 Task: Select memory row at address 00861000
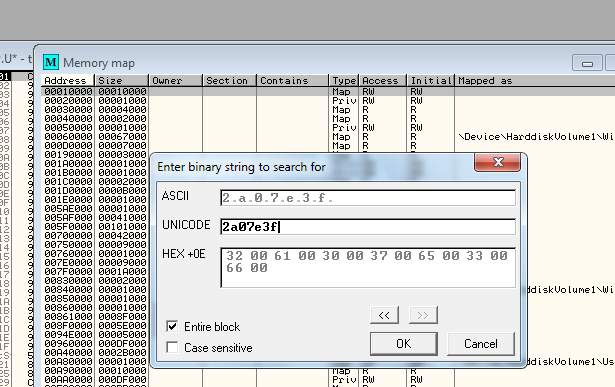(96, 317)
